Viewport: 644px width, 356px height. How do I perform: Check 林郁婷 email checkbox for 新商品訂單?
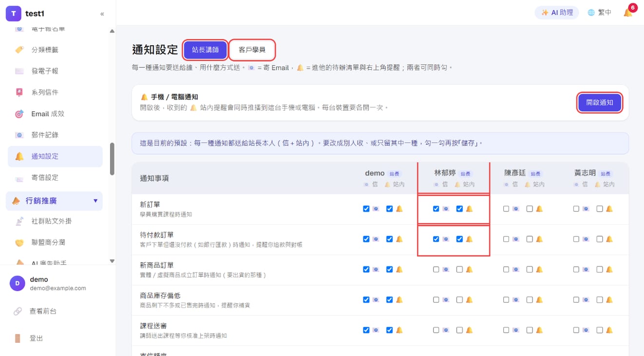point(436,269)
